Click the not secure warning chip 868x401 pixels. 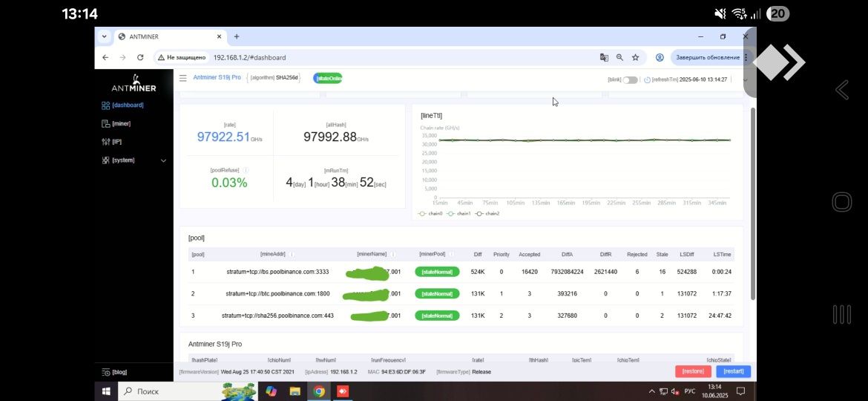tap(182, 58)
